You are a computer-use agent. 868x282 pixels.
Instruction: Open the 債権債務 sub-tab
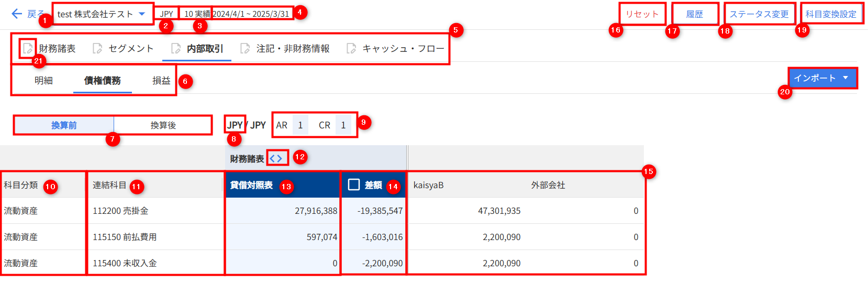[103, 81]
